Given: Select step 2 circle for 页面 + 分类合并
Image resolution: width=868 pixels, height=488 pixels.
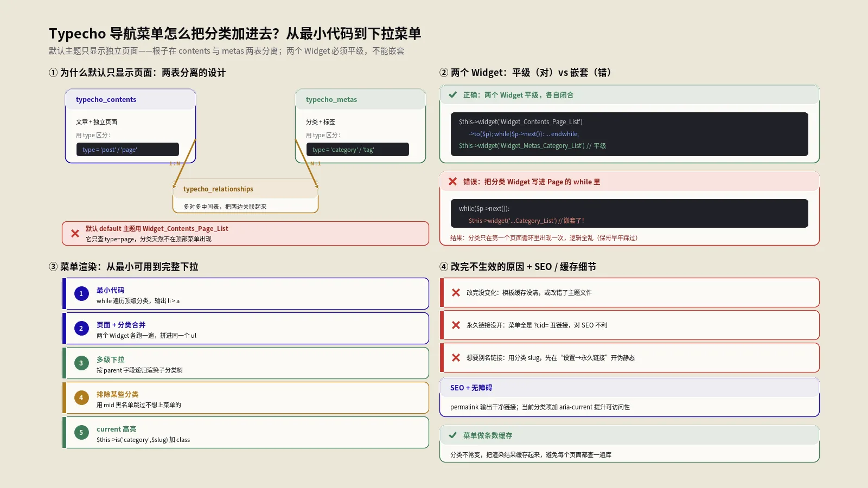Looking at the screenshot, I should [81, 329].
